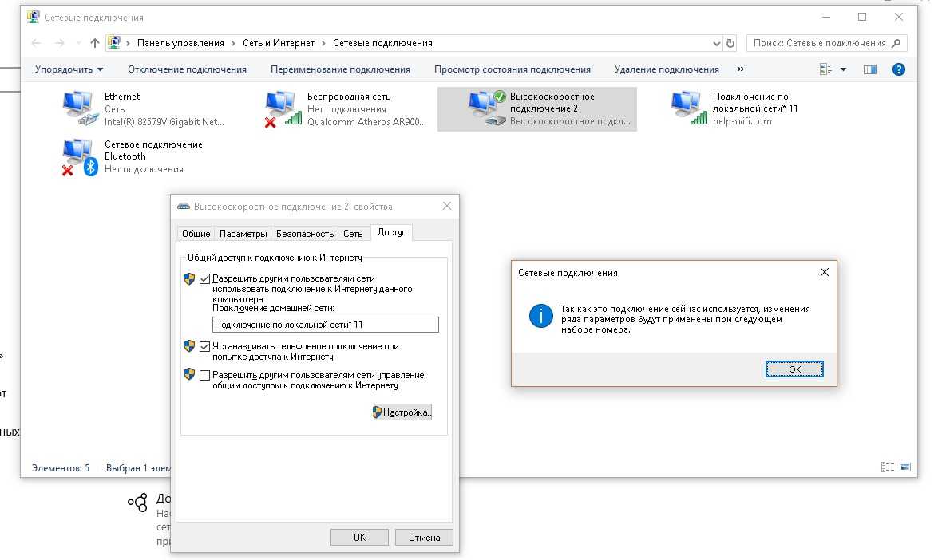Toggle Разрешить другим пользователям сети использовать подключение
The height and width of the screenshot is (560, 934).
[205, 278]
